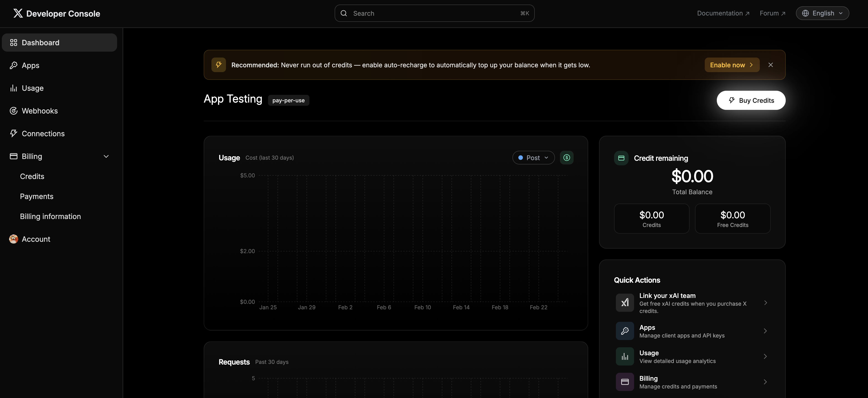Open the Post metric dropdown
868x398 pixels.
pyautogui.click(x=533, y=158)
